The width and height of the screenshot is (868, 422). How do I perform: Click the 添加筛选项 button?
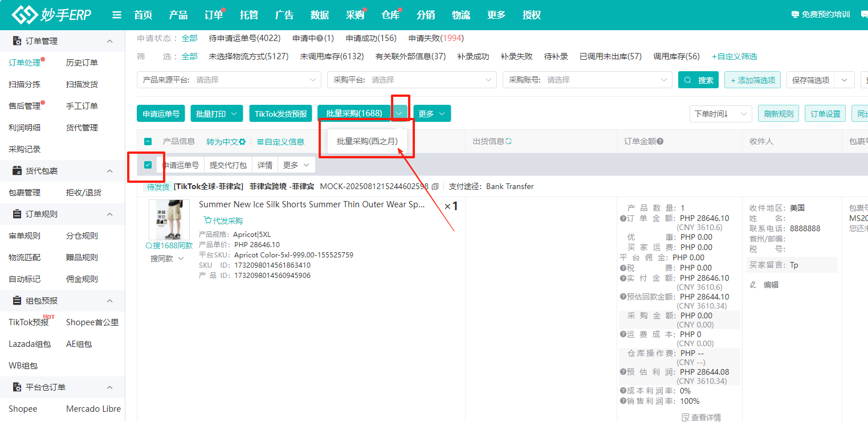pyautogui.click(x=753, y=80)
